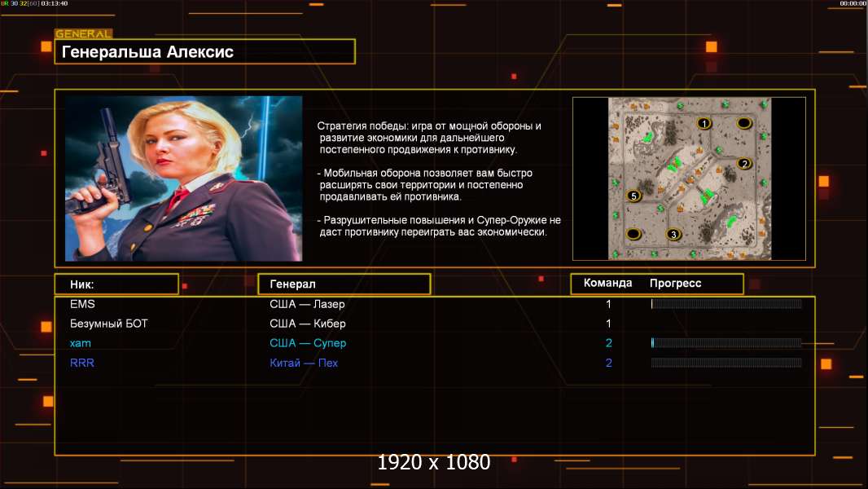Viewport: 868px width, 489px height.
Task: Click xam loading progress bar
Action: [x=726, y=343]
